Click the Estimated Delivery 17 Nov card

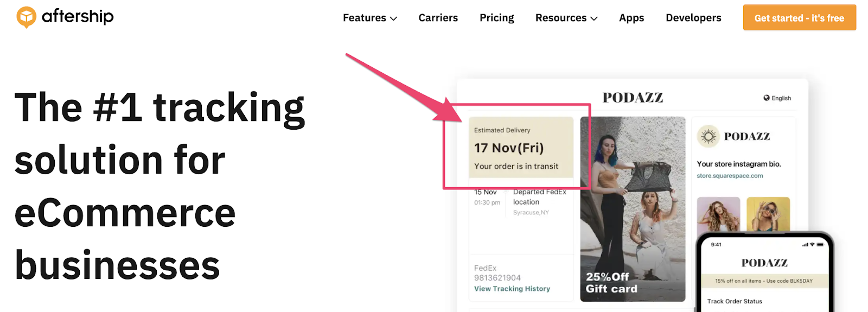pos(521,147)
